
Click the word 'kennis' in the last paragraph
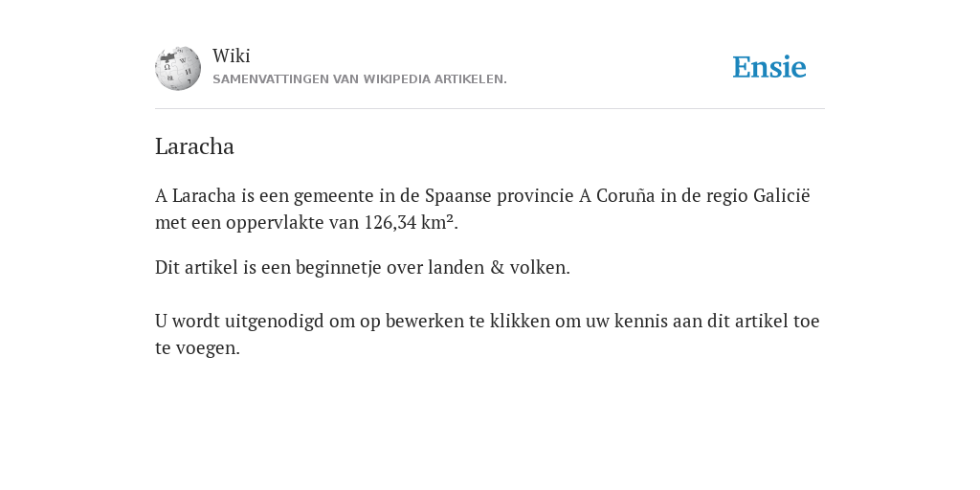tap(640, 321)
